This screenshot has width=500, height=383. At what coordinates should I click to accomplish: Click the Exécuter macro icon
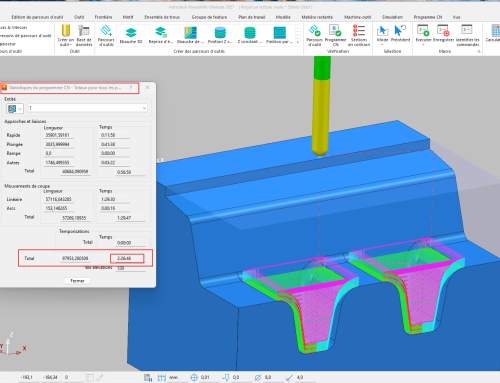pyautogui.click(x=423, y=34)
